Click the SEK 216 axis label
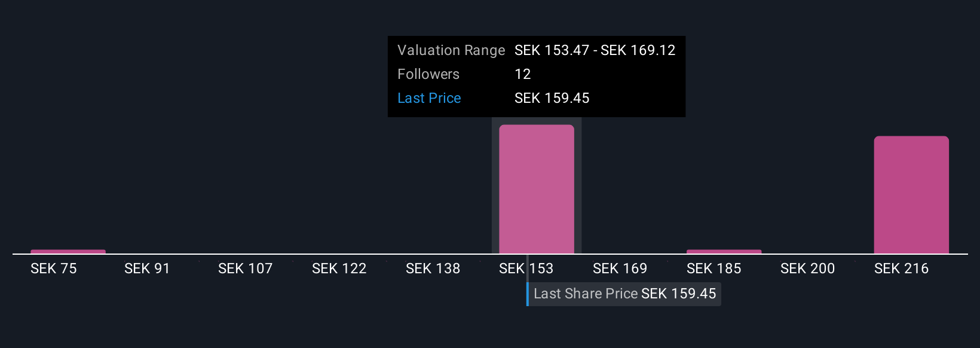Screen dimensions: 980x348 [901, 268]
